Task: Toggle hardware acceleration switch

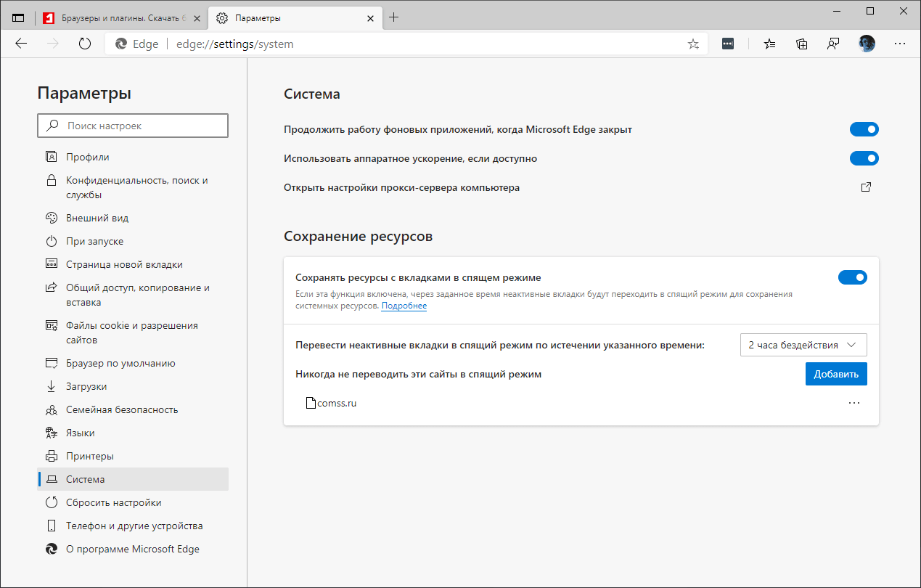Action: pyautogui.click(x=864, y=158)
